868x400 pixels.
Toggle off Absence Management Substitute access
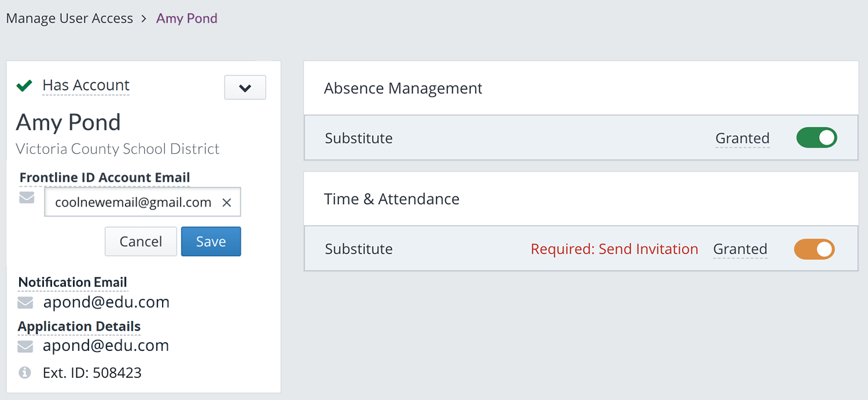[816, 138]
